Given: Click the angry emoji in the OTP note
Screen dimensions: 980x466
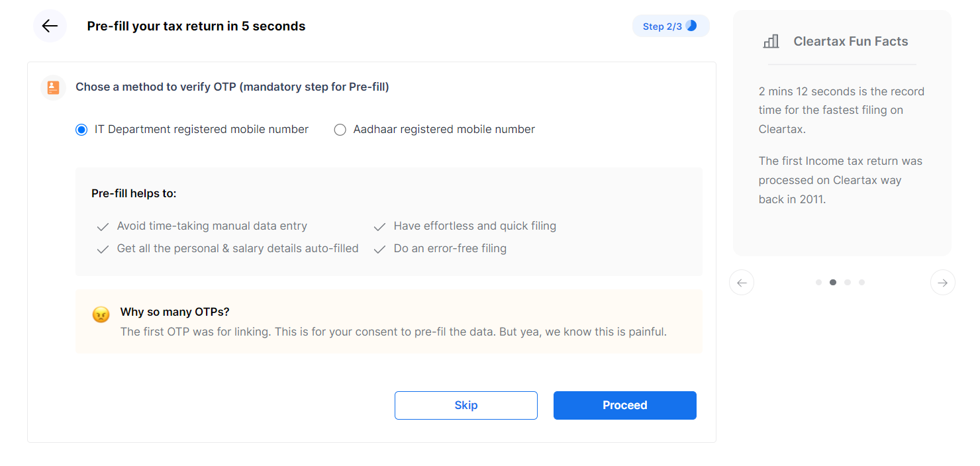Looking at the screenshot, I should point(101,314).
